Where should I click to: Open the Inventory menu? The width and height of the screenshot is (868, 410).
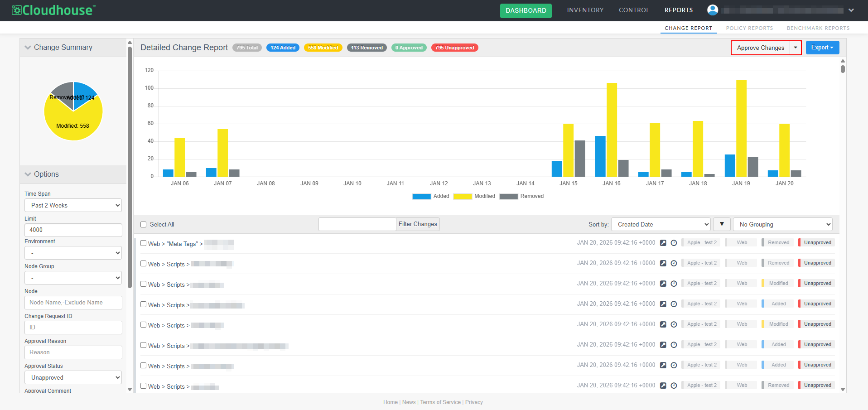click(585, 10)
